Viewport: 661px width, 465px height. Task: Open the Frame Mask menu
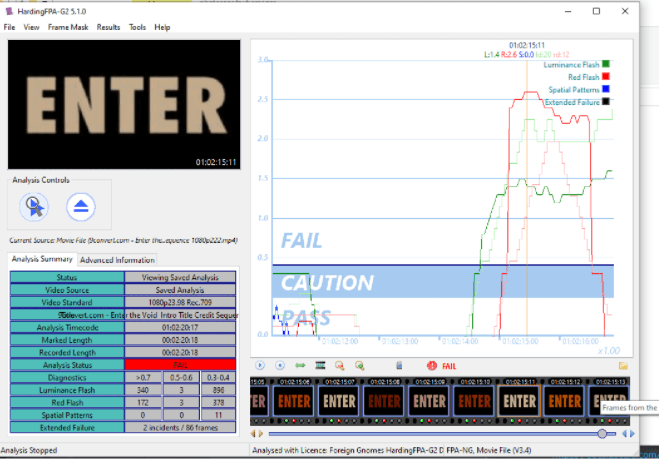pos(68,27)
